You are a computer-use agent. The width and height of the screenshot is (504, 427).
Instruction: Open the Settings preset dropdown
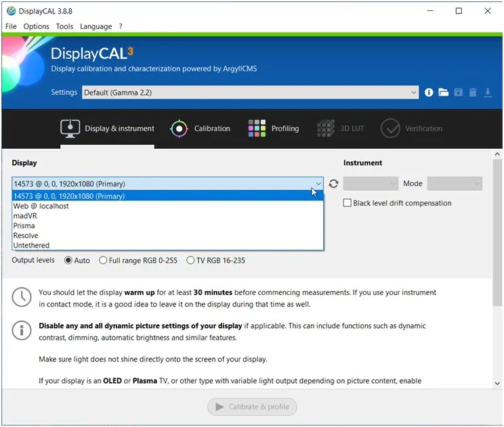point(250,93)
